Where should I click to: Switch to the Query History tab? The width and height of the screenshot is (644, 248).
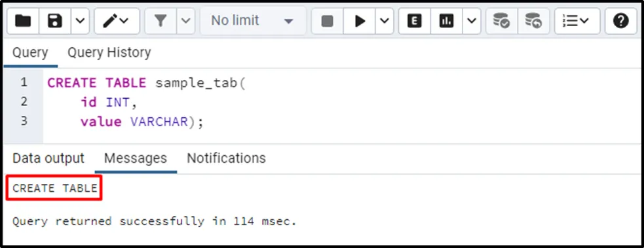(x=109, y=52)
